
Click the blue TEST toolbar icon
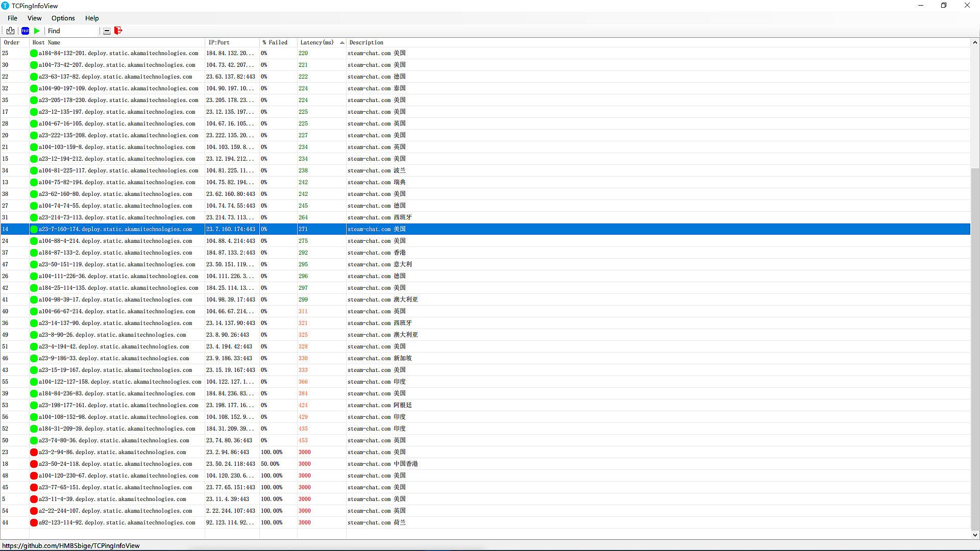click(x=25, y=31)
